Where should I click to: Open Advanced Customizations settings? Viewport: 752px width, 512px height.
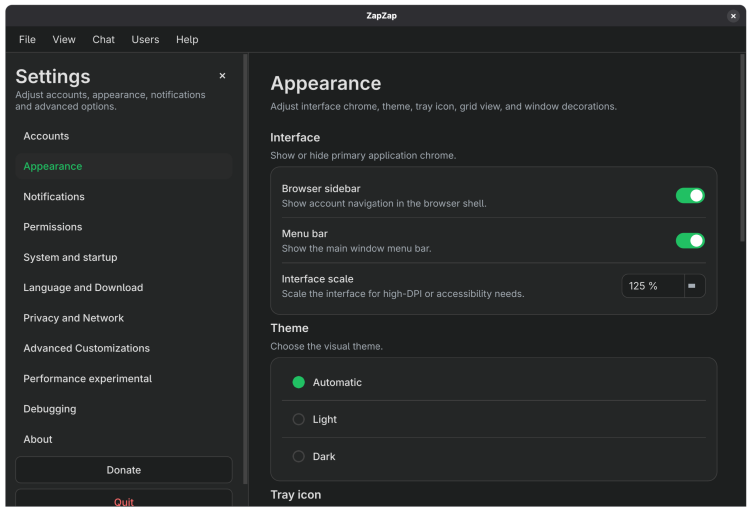[124, 348]
